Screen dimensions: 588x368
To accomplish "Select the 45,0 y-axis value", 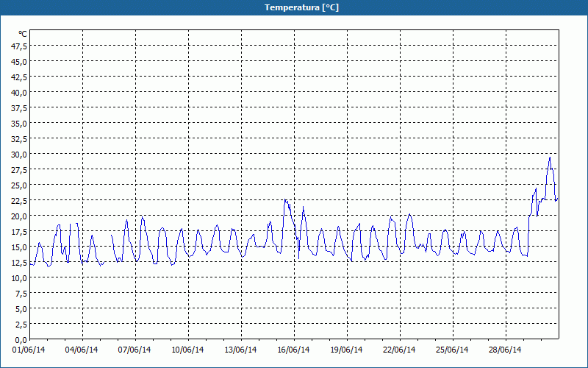I will (x=20, y=62).
